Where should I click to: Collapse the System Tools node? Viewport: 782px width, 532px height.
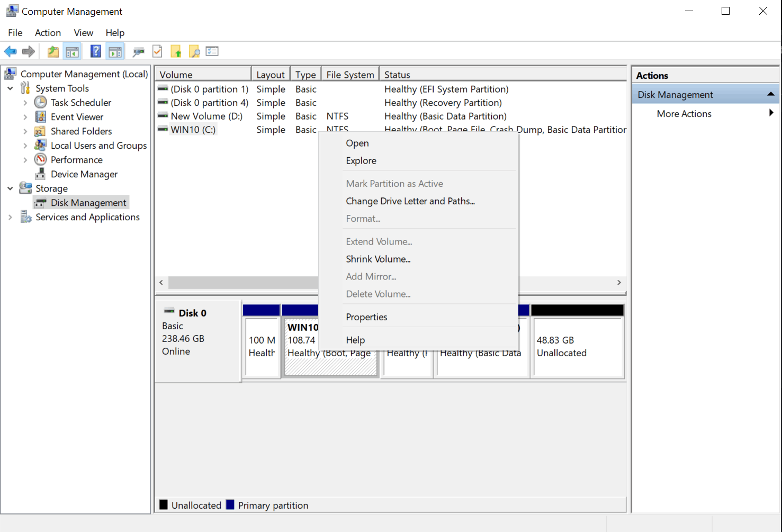coord(10,88)
